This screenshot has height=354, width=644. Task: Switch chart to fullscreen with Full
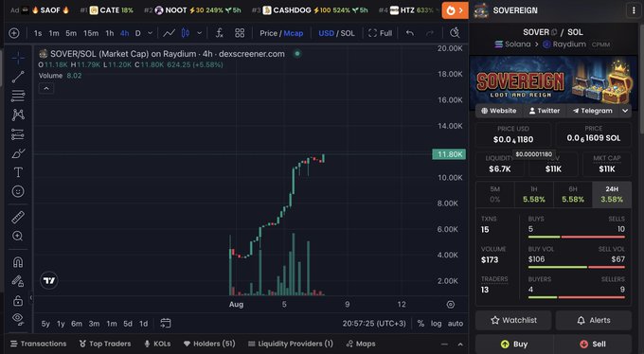click(x=381, y=33)
